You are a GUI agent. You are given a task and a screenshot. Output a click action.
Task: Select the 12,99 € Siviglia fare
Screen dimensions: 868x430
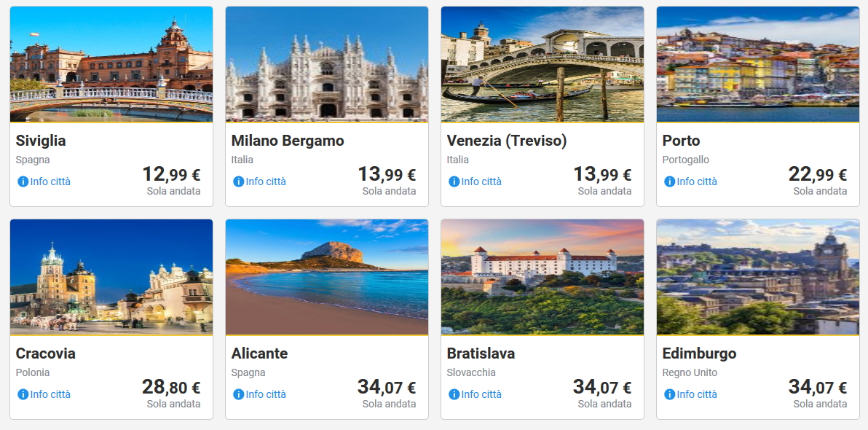[x=171, y=175]
